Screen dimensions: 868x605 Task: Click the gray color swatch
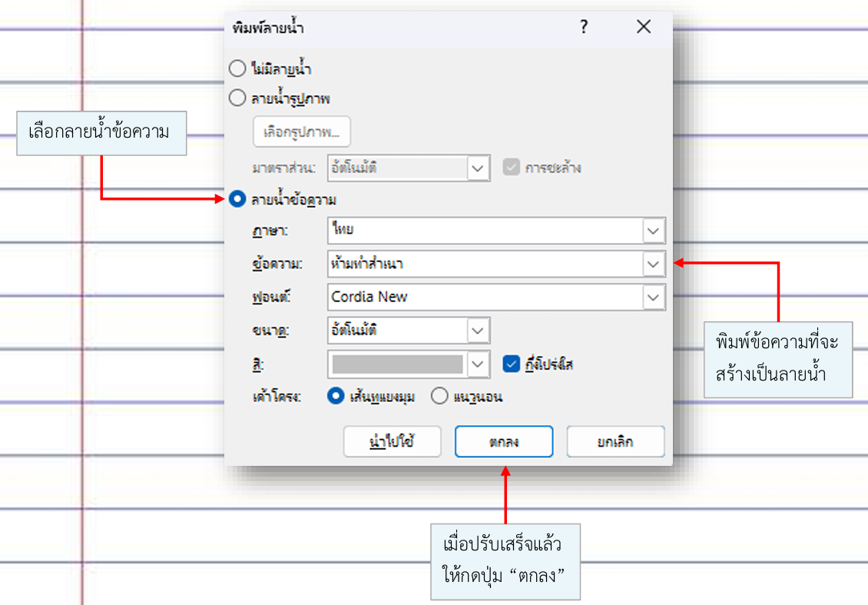click(397, 364)
